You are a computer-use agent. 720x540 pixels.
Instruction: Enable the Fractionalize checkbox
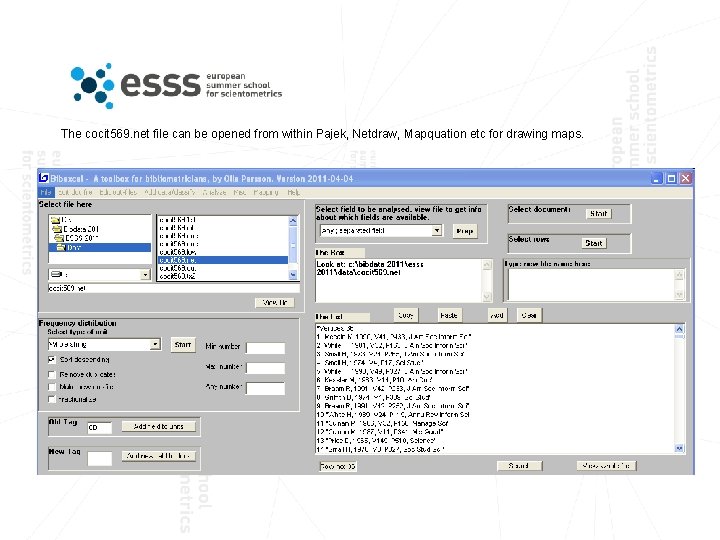click(x=52, y=399)
